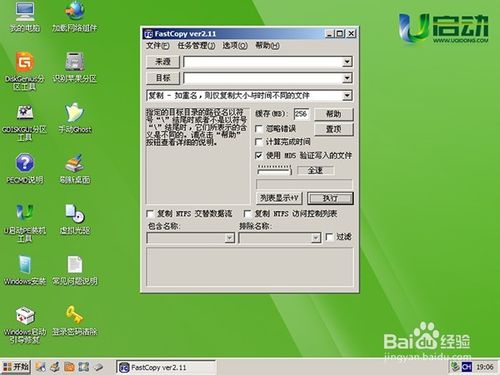Open the 选项 Options menu
The height and width of the screenshot is (375, 500).
[x=235, y=45]
